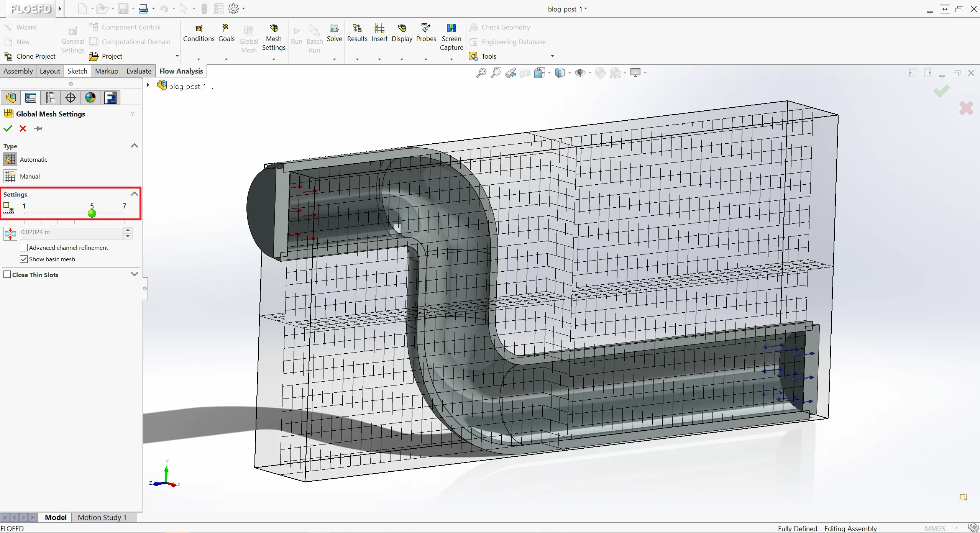980x533 pixels.
Task: Open Mesh Settings in the ribbon
Action: click(x=274, y=38)
